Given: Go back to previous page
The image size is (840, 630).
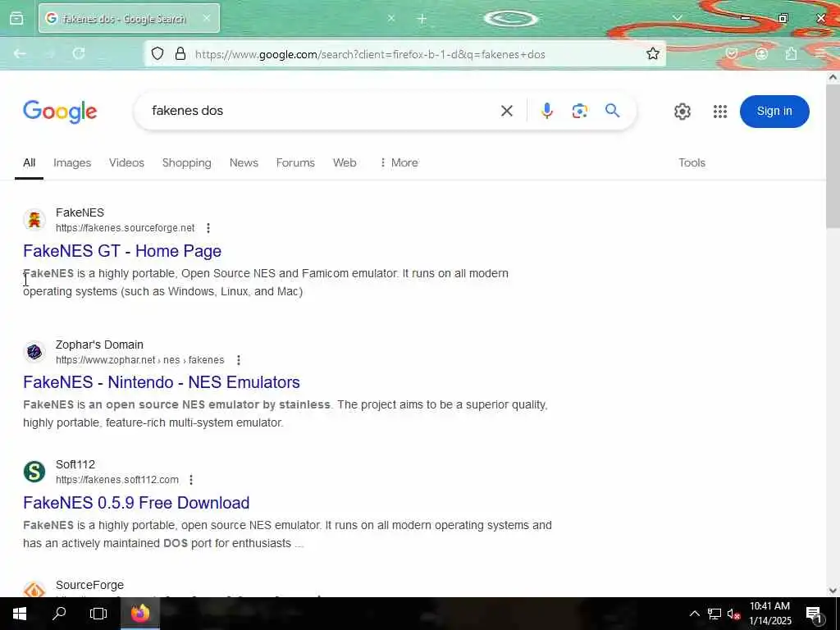Looking at the screenshot, I should 21,53.
